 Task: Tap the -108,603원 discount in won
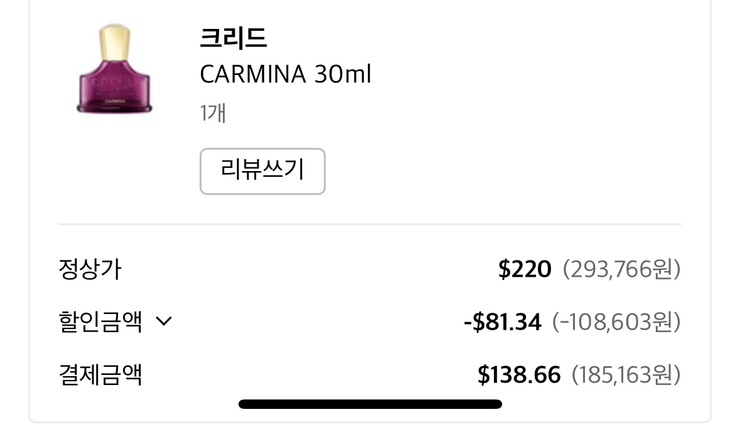click(616, 322)
